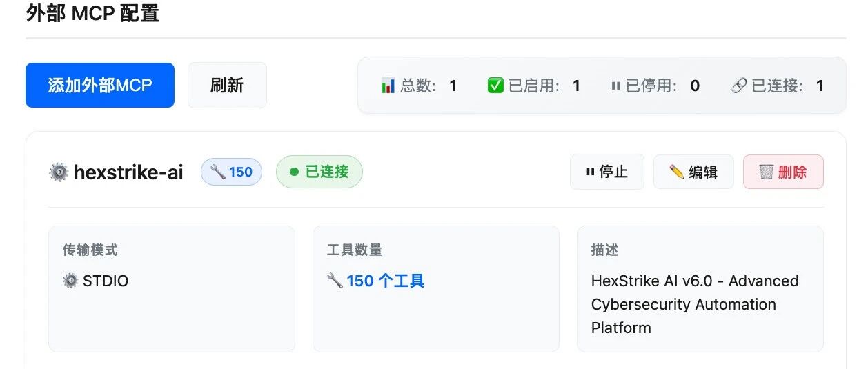Click the pause icon next to 已停用
The image size is (868, 369).
tap(615, 86)
